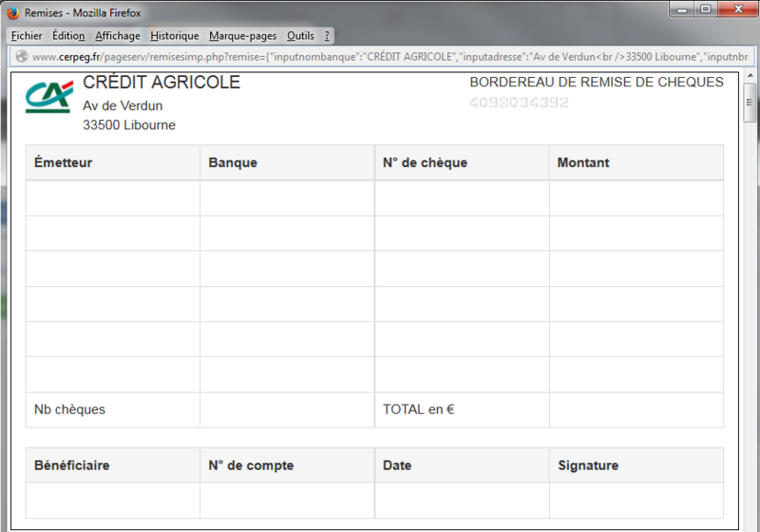Viewport: 760px width, 532px height.
Task: Minimize the Firefox window
Action: coord(681,9)
